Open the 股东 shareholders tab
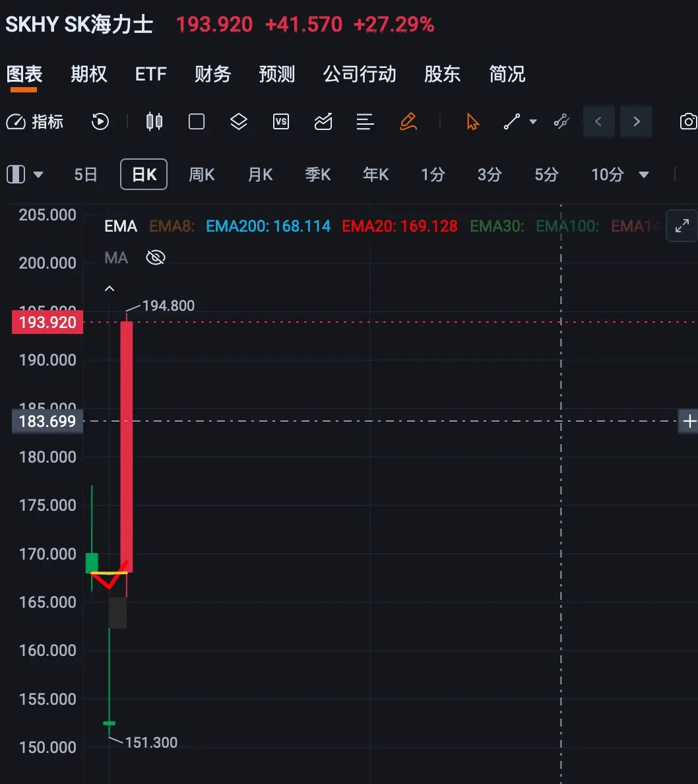The image size is (698, 784). pyautogui.click(x=442, y=74)
